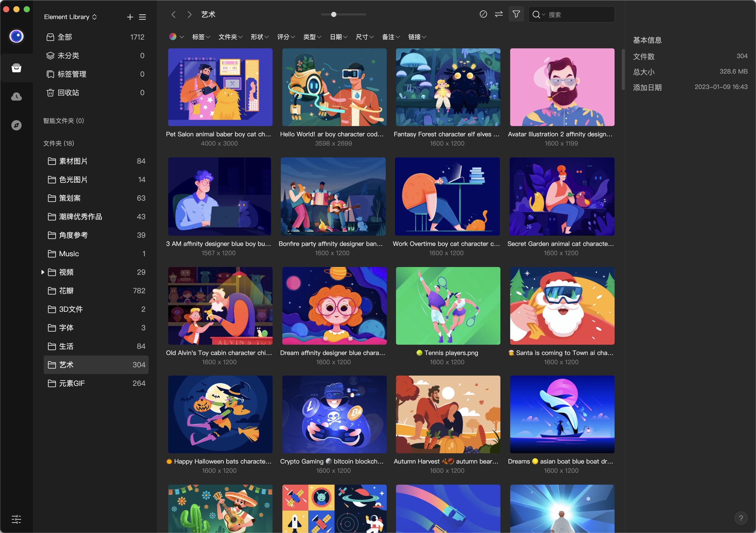Select the Pet Salon thumbnail

click(220, 87)
